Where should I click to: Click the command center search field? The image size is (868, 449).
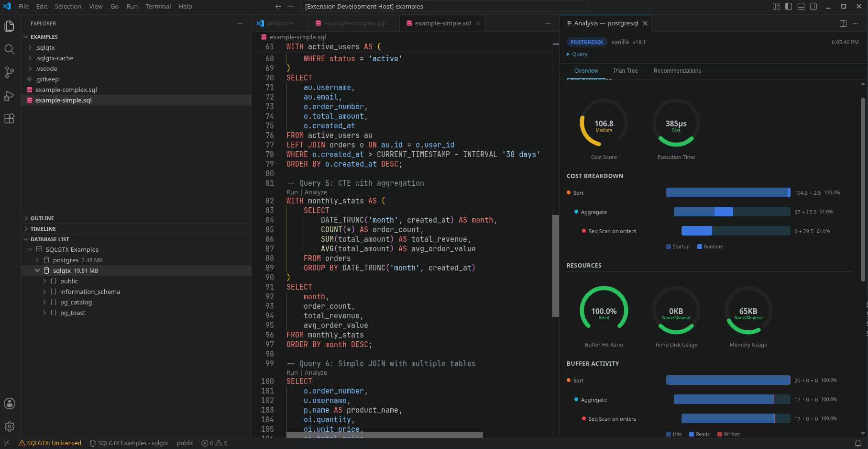tap(444, 6)
